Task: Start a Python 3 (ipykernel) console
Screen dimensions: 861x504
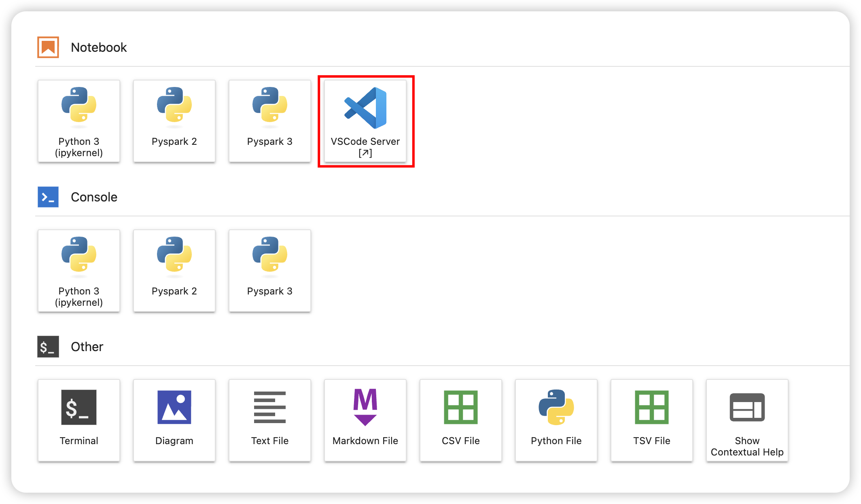Action: click(79, 271)
